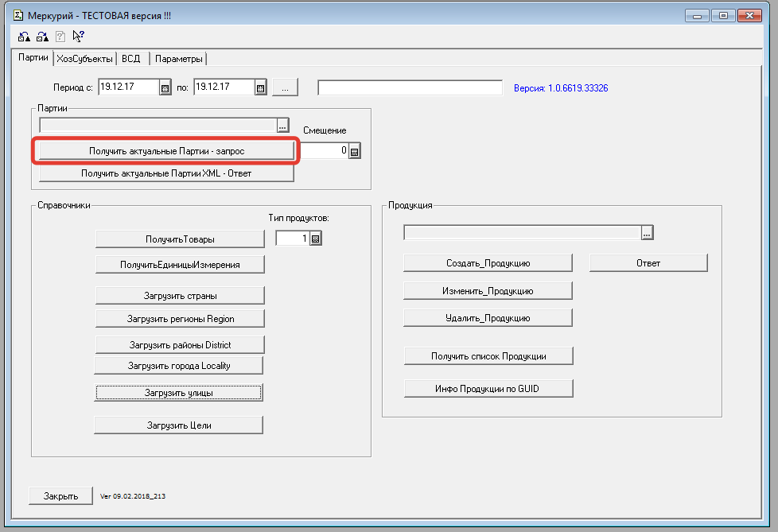Click Инфо Продукции по GUID button
778x532 pixels.
click(488, 389)
